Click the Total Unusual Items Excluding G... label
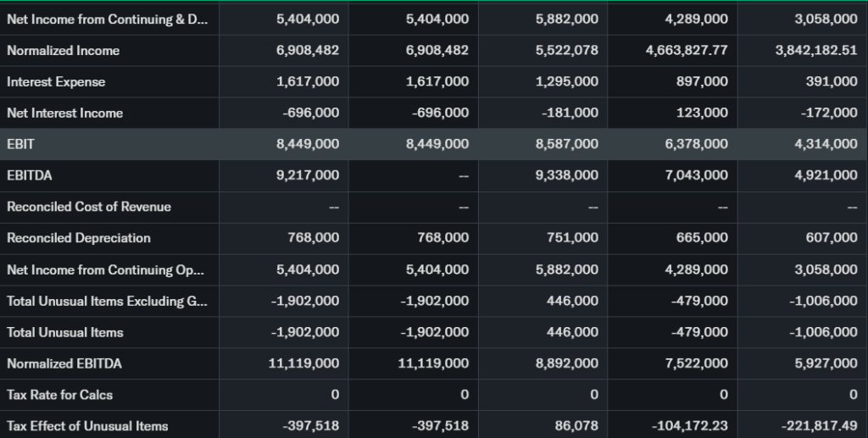This screenshot has width=868, height=438. [x=106, y=301]
